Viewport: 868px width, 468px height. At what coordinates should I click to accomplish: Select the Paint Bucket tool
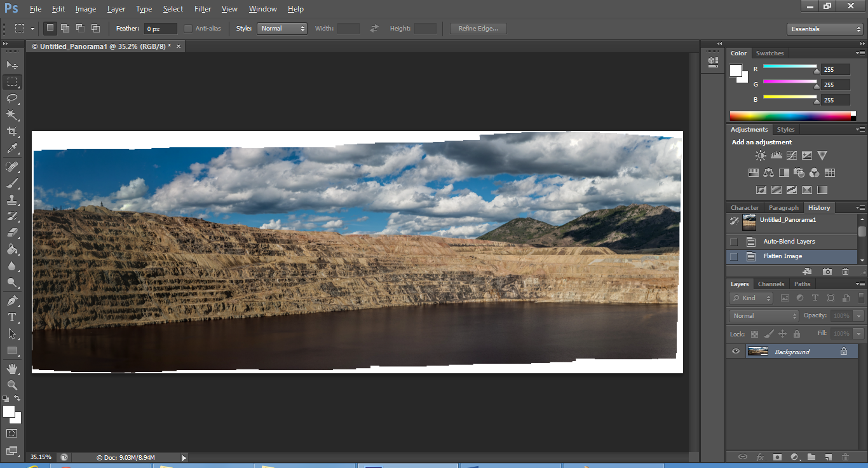coord(12,249)
